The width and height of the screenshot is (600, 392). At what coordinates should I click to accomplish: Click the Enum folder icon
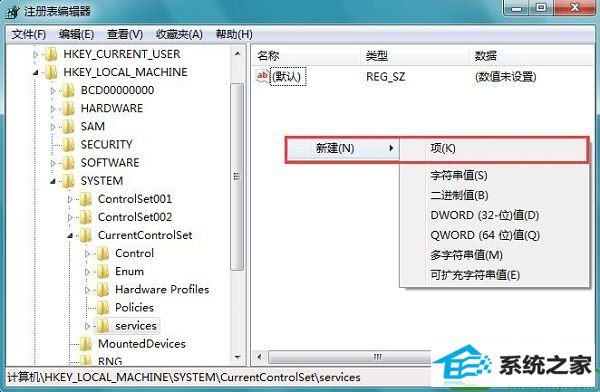pos(103,271)
